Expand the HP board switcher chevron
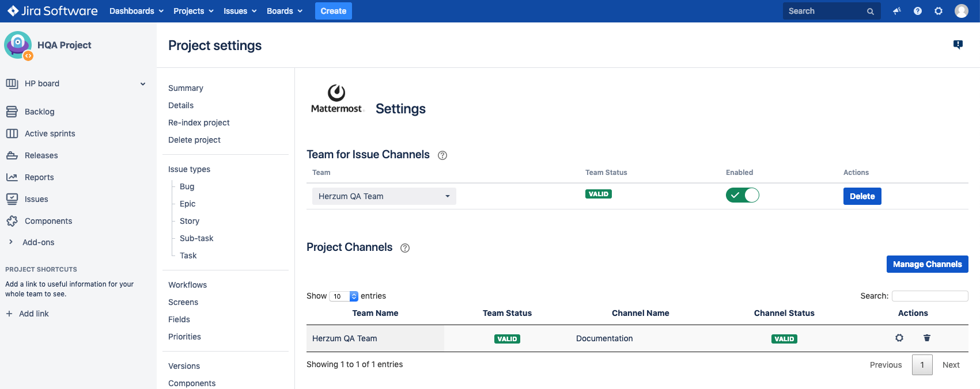Viewport: 980px width, 389px height. pyautogui.click(x=143, y=84)
